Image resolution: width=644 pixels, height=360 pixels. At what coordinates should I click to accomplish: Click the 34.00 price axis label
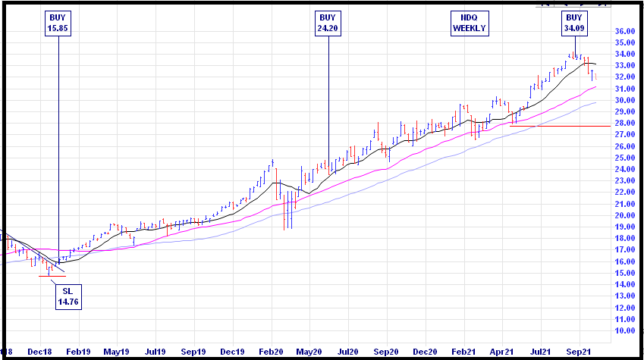[625, 54]
